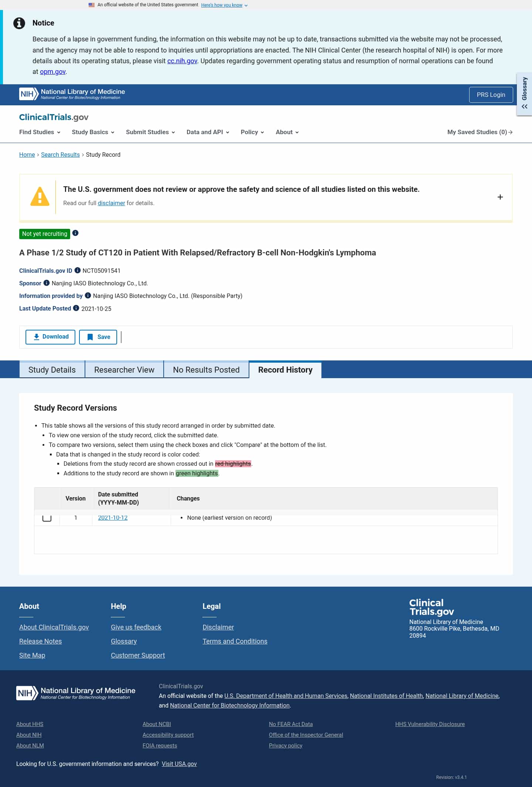Viewport: 532px width, 787px height.
Task: Switch to the Study Details tab
Action: 52,370
